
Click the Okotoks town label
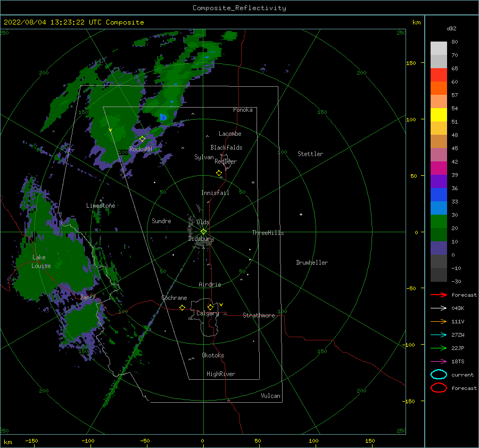[x=213, y=355]
